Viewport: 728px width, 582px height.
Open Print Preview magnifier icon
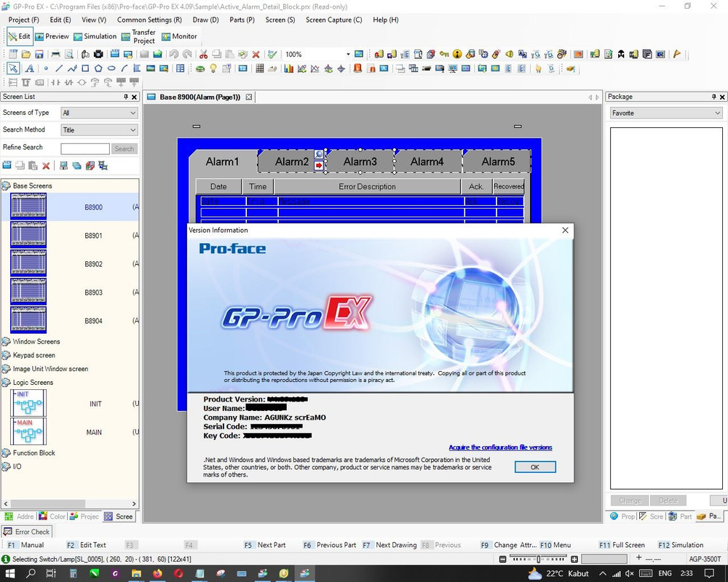coord(69,55)
